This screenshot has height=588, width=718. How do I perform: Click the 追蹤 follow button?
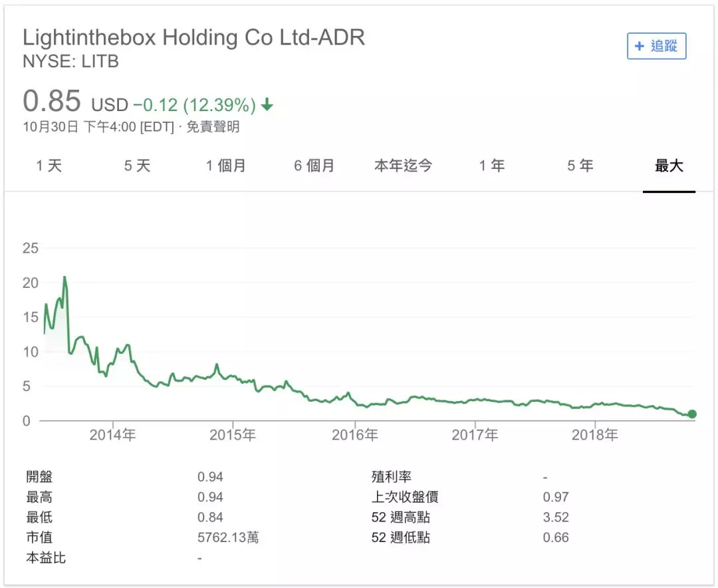click(656, 46)
